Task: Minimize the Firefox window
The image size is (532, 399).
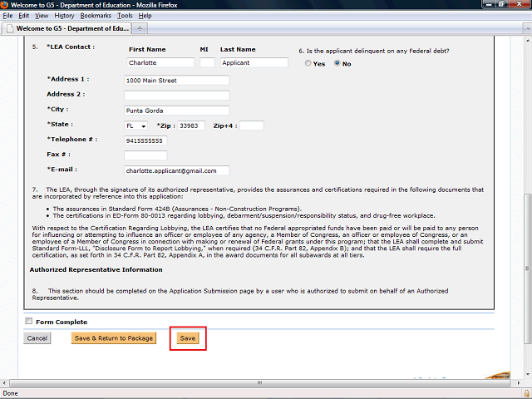Action: click(x=489, y=4)
